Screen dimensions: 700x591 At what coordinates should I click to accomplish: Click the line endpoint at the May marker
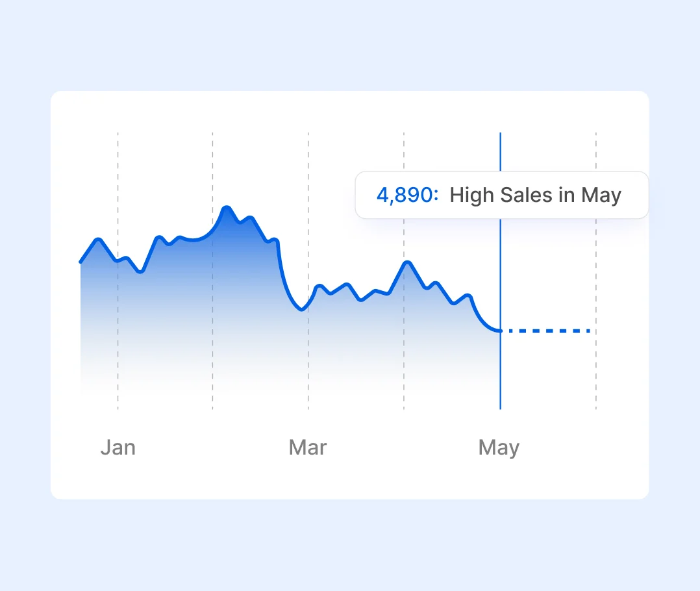pos(500,331)
